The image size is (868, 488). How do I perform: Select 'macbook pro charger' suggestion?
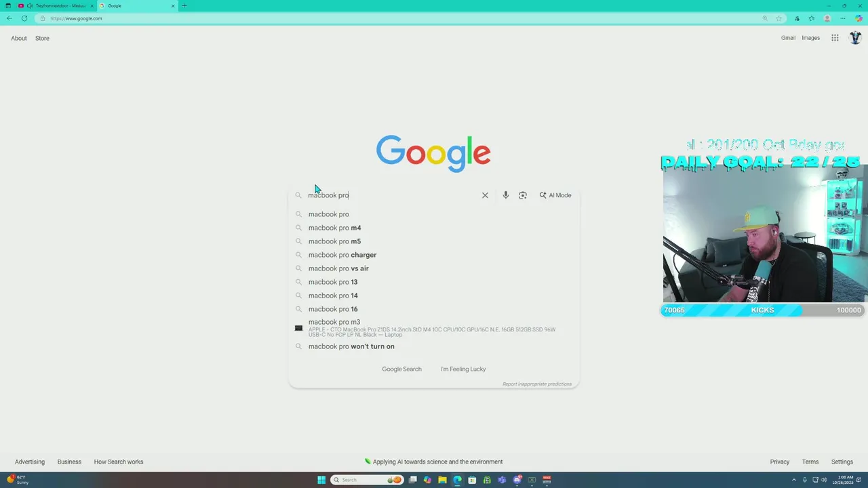[x=434, y=255]
